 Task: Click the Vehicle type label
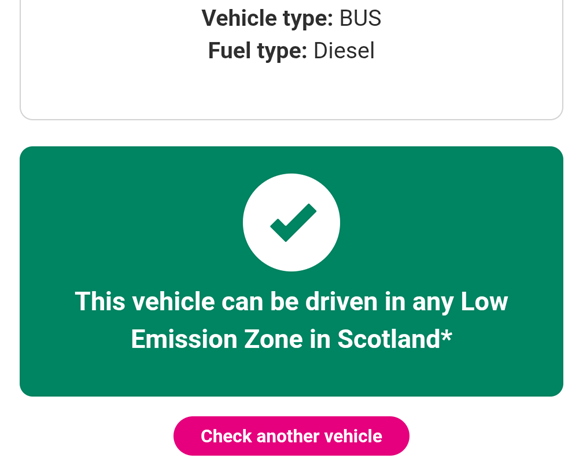(267, 18)
